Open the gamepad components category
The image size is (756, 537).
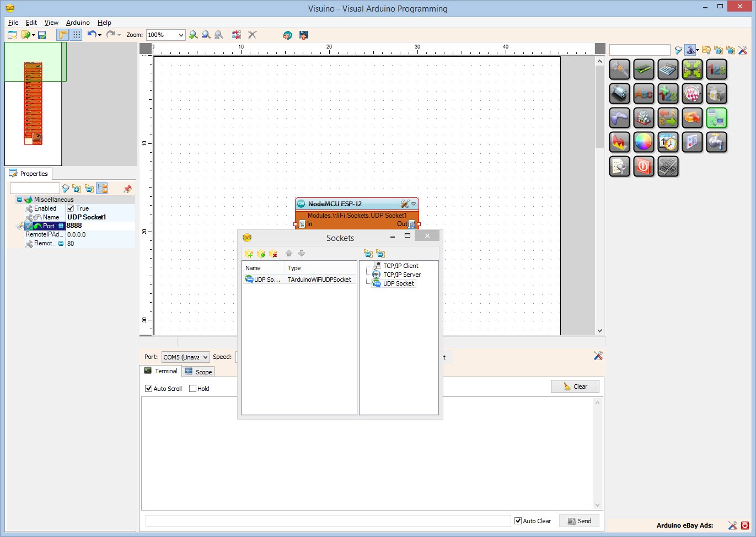click(x=619, y=117)
